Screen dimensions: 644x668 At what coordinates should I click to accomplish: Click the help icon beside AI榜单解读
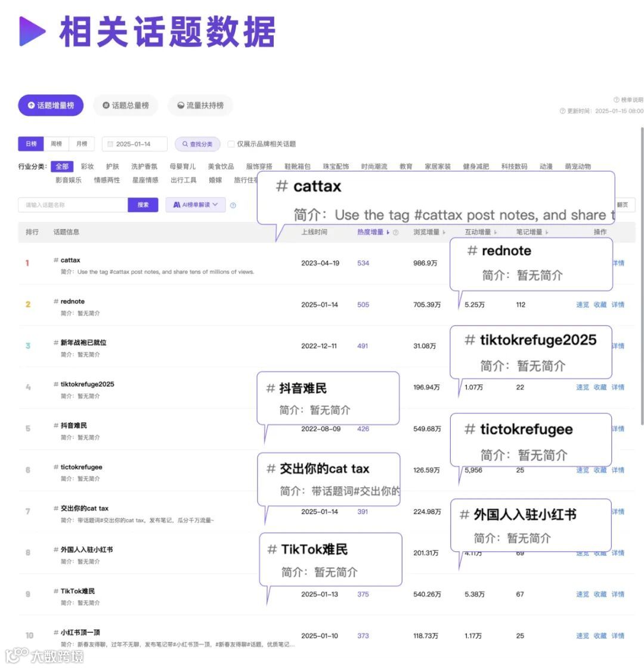tap(233, 205)
